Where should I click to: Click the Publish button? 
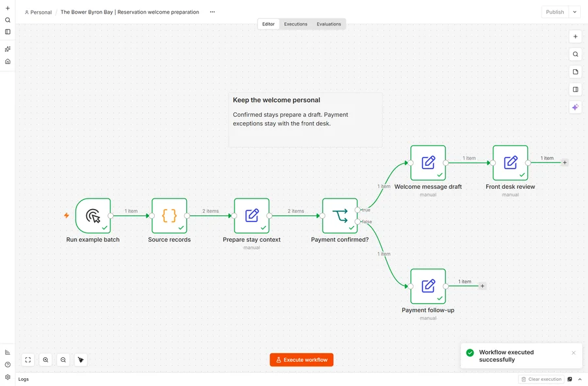pyautogui.click(x=555, y=12)
